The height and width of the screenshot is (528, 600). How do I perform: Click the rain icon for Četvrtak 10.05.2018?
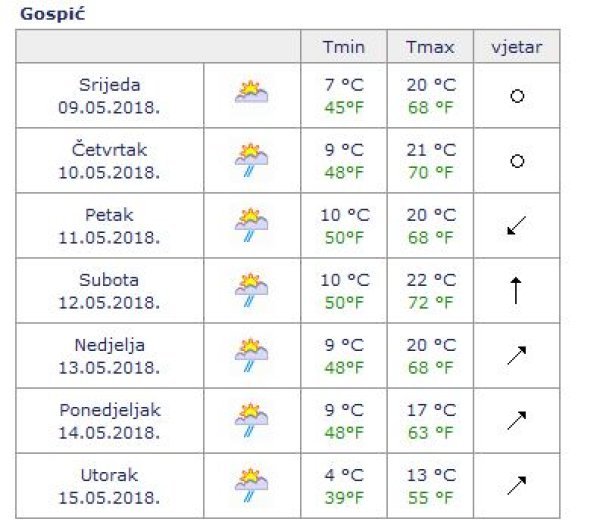[252, 160]
